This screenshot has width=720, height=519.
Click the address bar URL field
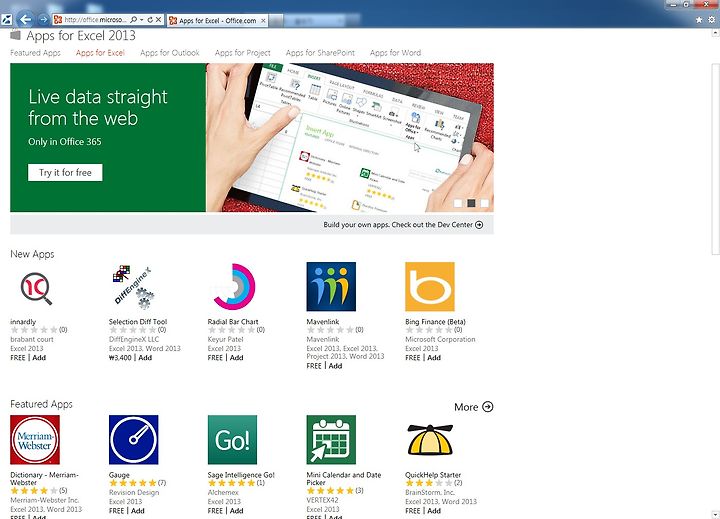(x=94, y=20)
